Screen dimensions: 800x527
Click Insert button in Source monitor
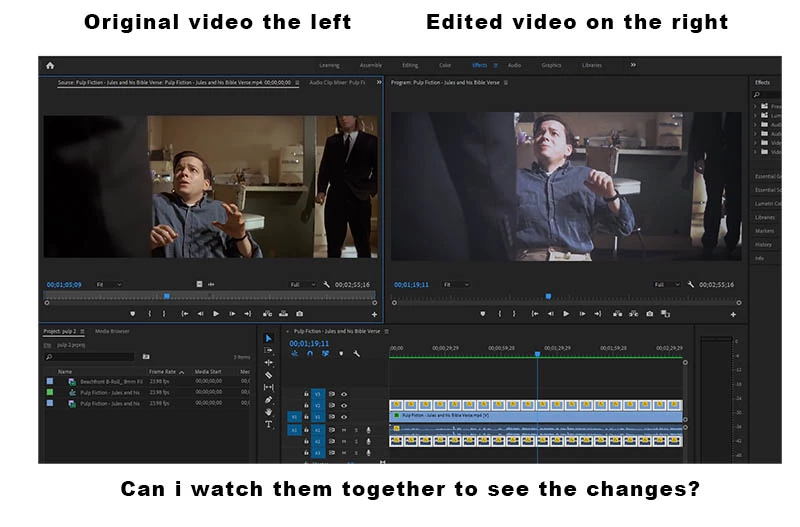click(267, 314)
